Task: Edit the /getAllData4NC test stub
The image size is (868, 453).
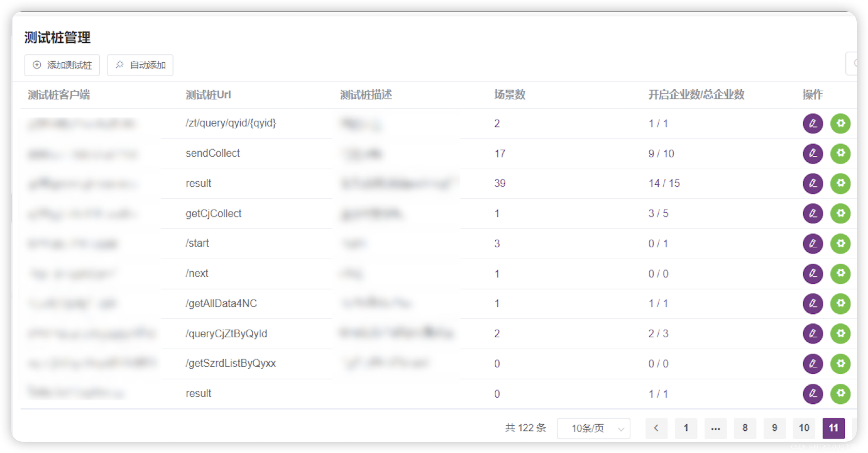Action: point(813,304)
